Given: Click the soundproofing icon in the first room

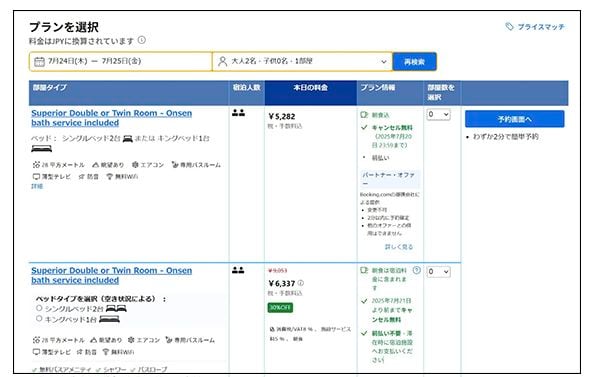Looking at the screenshot, I should [x=82, y=176].
